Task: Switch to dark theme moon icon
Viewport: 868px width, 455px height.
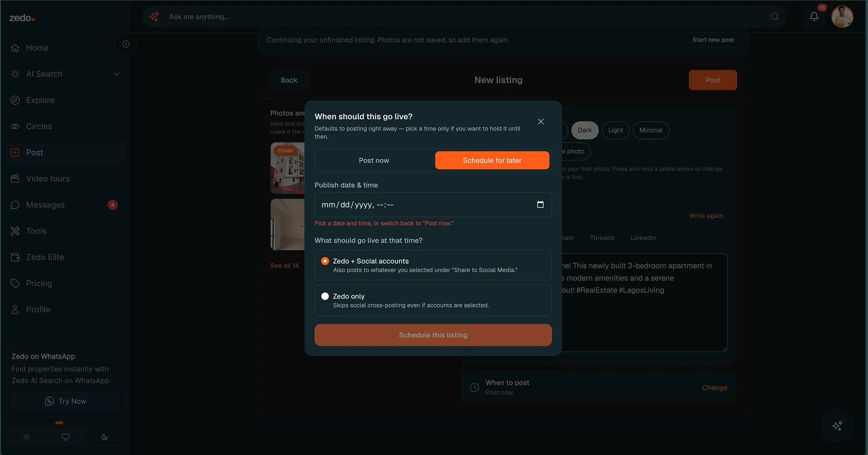Action: [x=104, y=437]
